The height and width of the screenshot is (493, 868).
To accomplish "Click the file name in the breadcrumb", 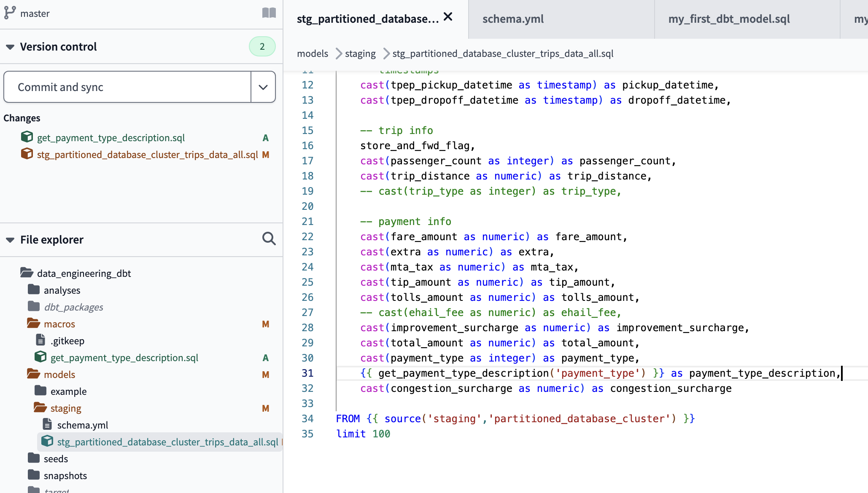I will pos(503,54).
